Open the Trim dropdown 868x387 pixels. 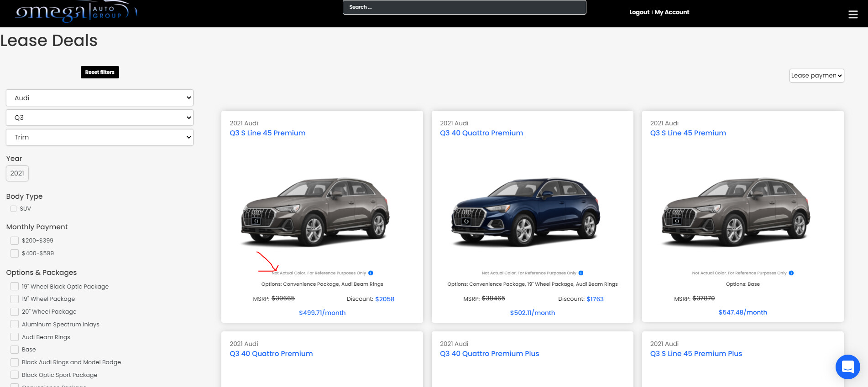pyautogui.click(x=99, y=137)
